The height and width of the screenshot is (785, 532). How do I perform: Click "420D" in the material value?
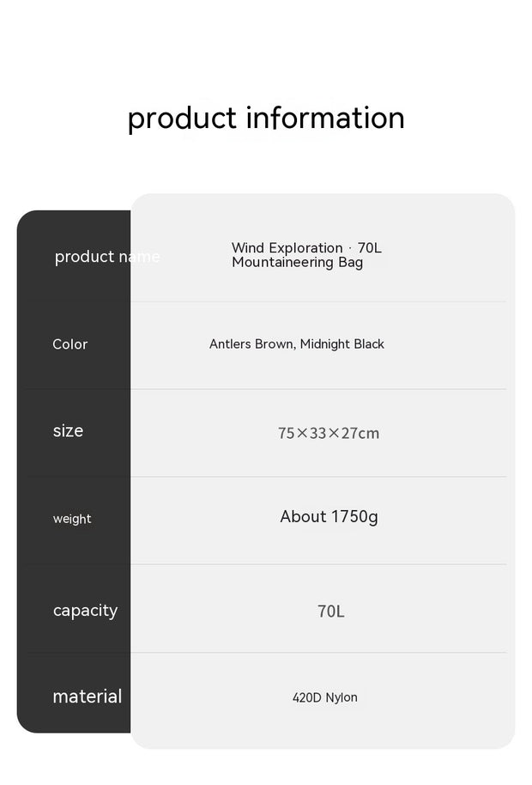(x=306, y=697)
